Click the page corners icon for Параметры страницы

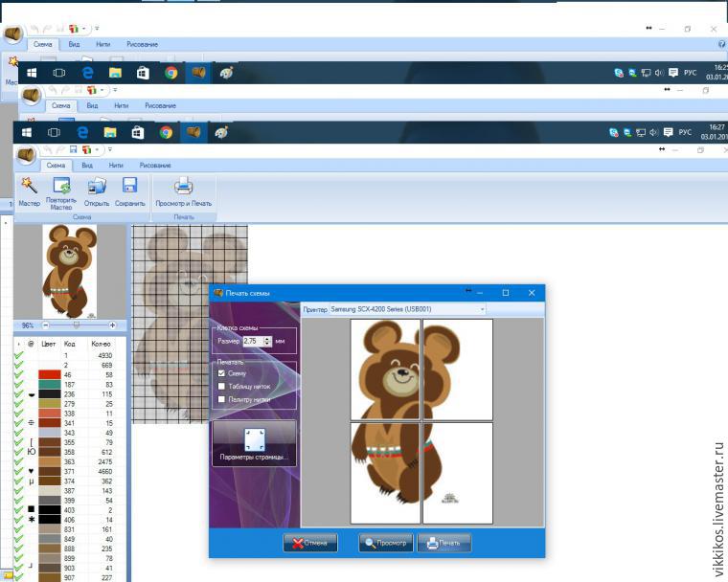point(255,439)
